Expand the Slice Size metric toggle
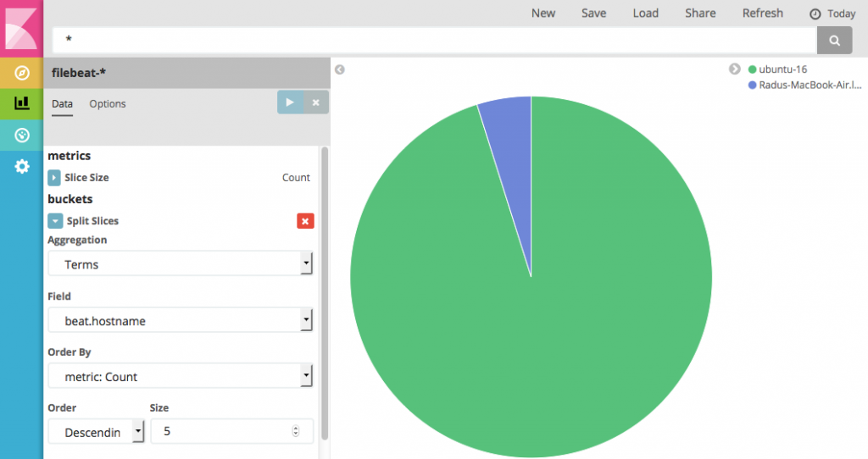Image resolution: width=868 pixels, height=459 pixels. point(54,178)
